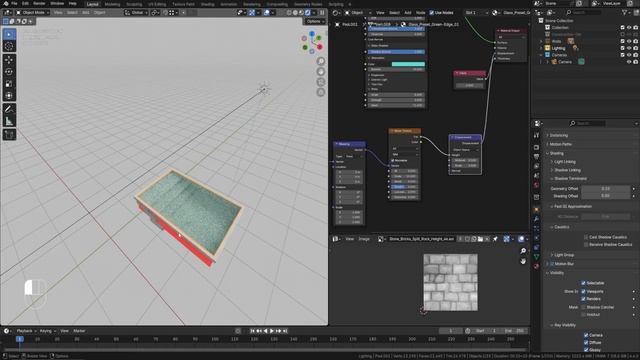Screen dimensions: 640x360
Task: Click the Shading Offset value slider
Action: pos(606,196)
